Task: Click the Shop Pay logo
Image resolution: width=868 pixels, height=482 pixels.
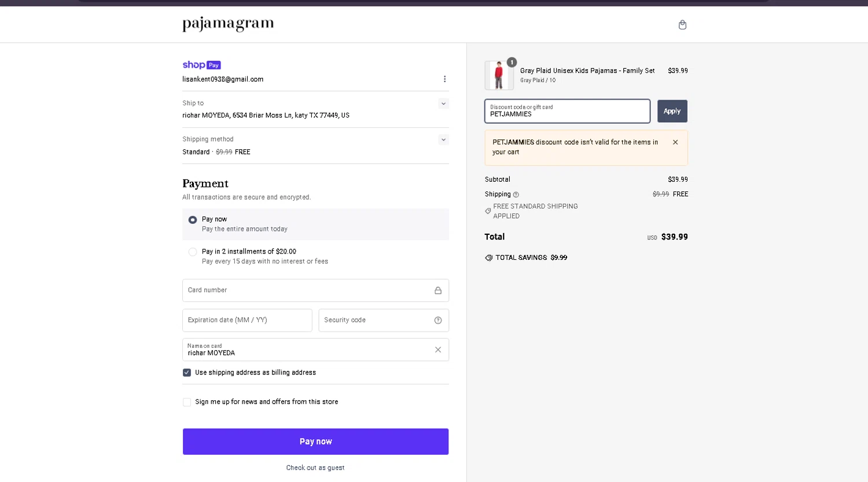Action: tap(201, 65)
